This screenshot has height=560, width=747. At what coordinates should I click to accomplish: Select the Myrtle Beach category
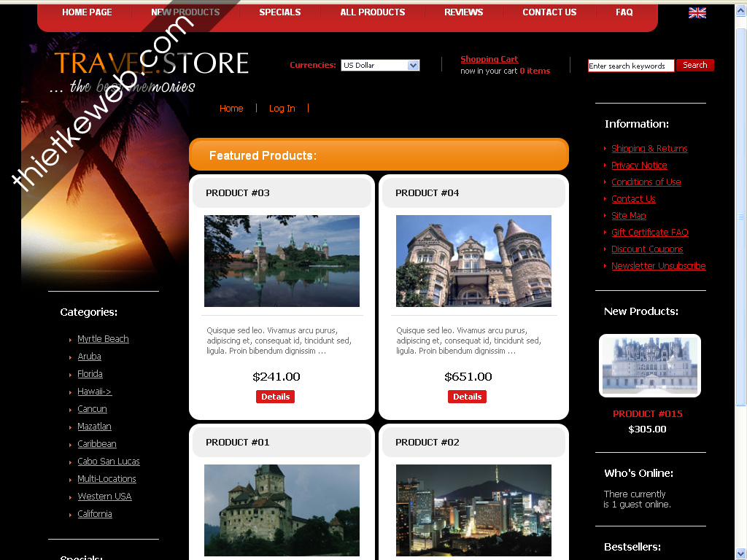(x=103, y=339)
